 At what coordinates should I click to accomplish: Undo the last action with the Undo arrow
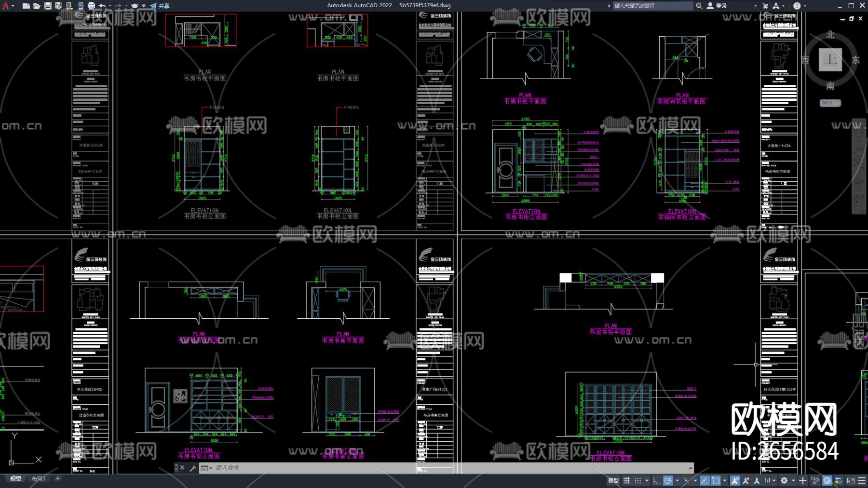point(102,6)
